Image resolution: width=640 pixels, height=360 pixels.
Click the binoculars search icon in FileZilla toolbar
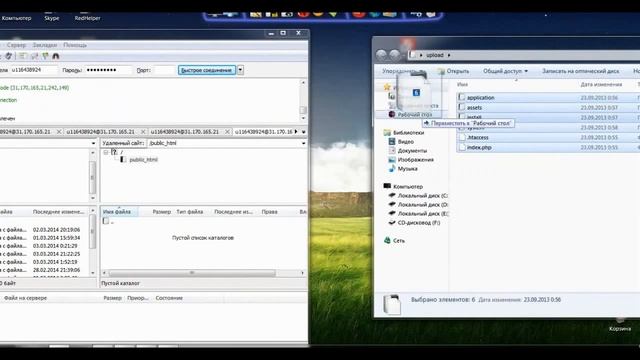tap(56, 56)
